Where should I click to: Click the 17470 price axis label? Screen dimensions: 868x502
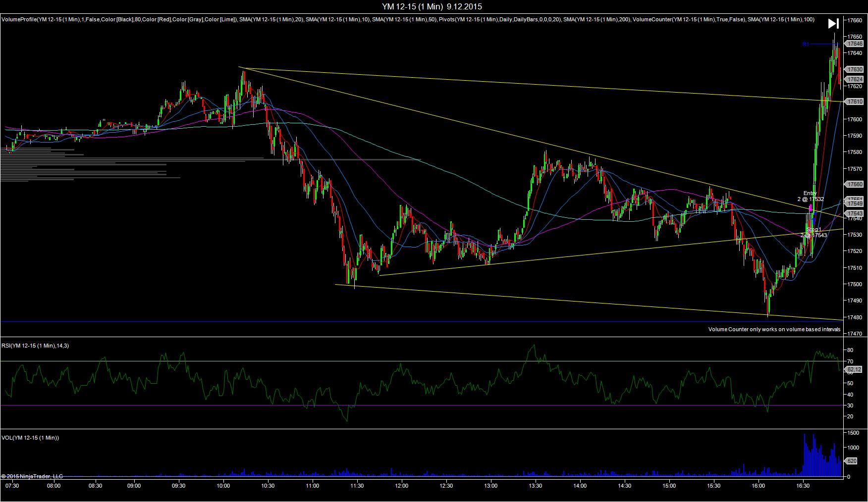(855, 334)
